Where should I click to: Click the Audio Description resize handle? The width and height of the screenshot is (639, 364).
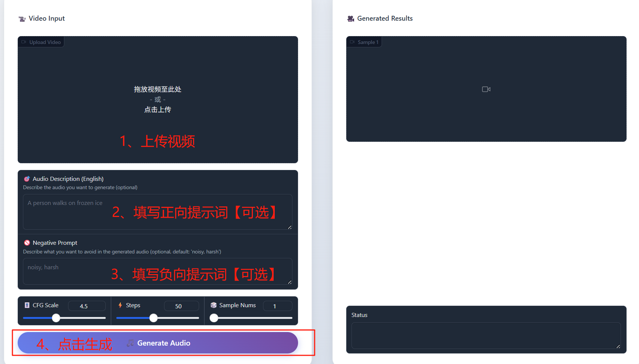point(289,227)
